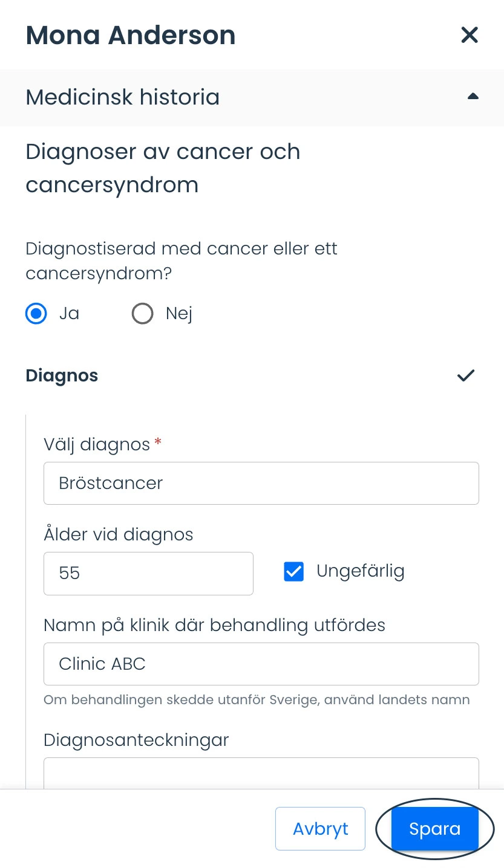Click the Ålder vid diagnos label
Screen dimensions: 504x868
119,534
